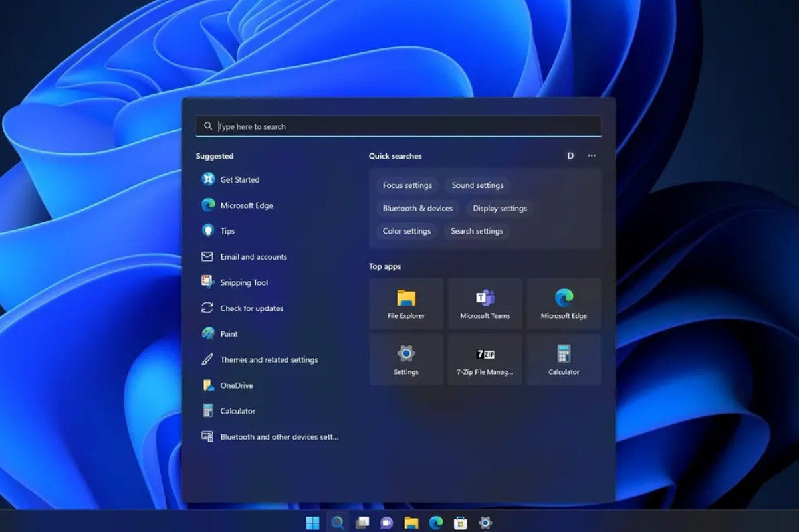Open Settings from Top apps
The image size is (799, 532).
(x=405, y=359)
